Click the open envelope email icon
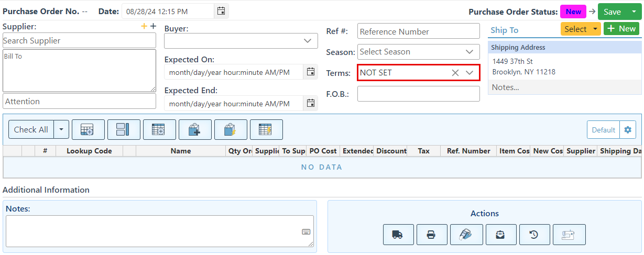The width and height of the screenshot is (644, 255). [x=501, y=235]
